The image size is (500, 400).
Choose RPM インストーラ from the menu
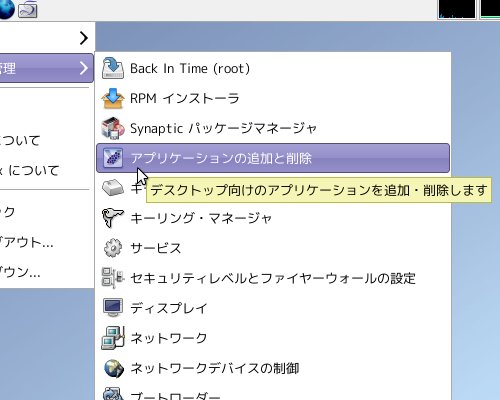pyautogui.click(x=273, y=98)
